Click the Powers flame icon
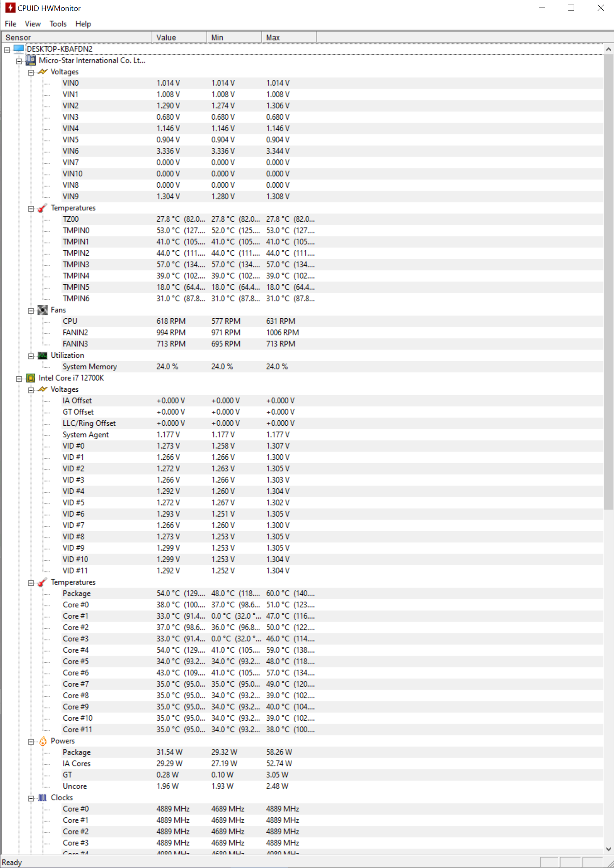The image size is (614, 868). pos(42,741)
